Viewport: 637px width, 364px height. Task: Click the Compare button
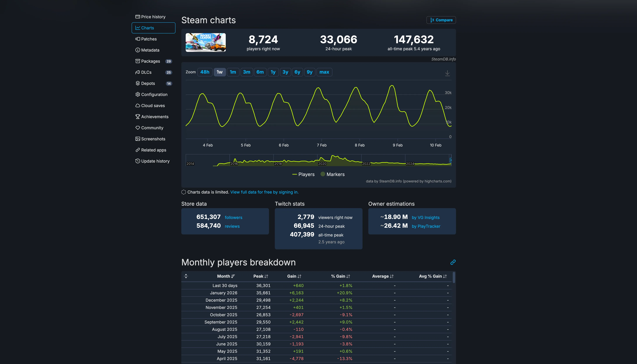(441, 20)
